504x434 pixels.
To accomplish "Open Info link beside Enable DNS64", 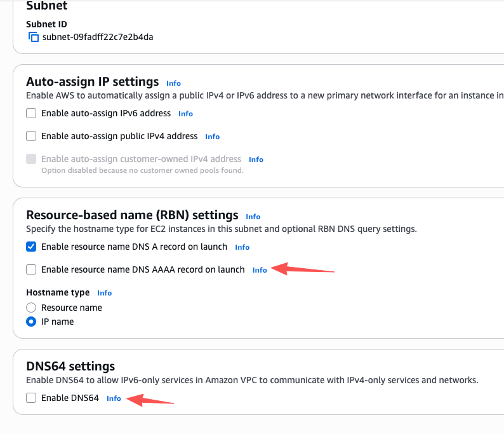I will (114, 398).
